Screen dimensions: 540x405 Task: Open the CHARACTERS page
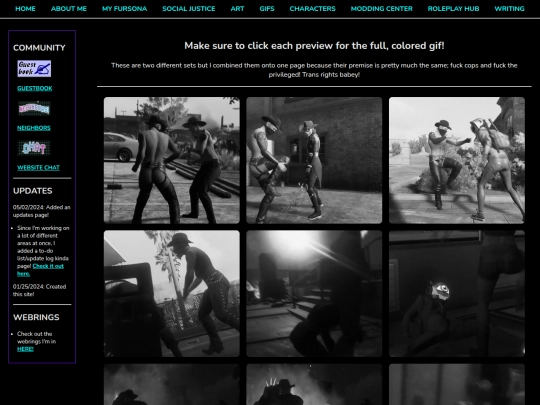312,9
